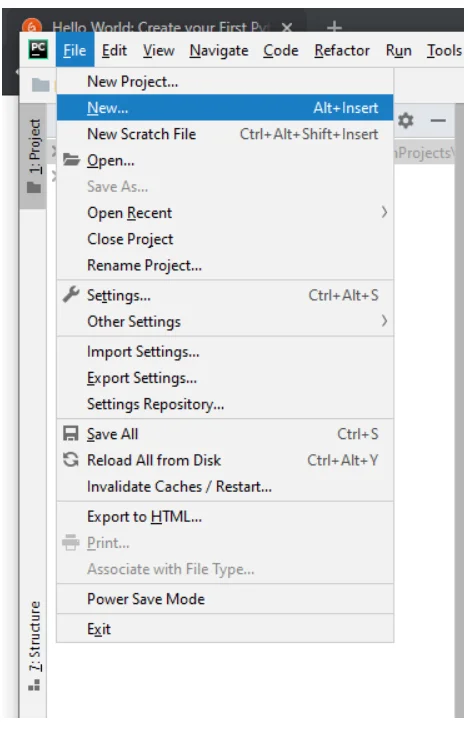Click the floppy disk Save All icon
472x733 pixels.
[x=71, y=433]
